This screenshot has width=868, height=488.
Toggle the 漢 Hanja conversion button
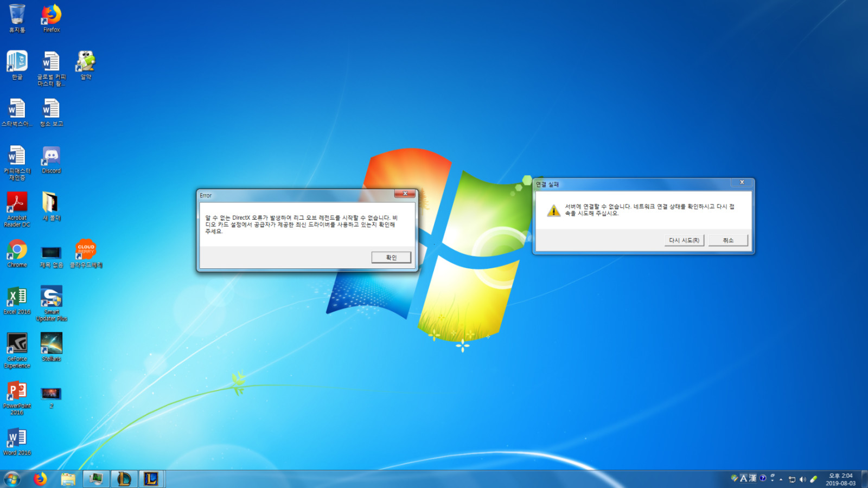(752, 478)
